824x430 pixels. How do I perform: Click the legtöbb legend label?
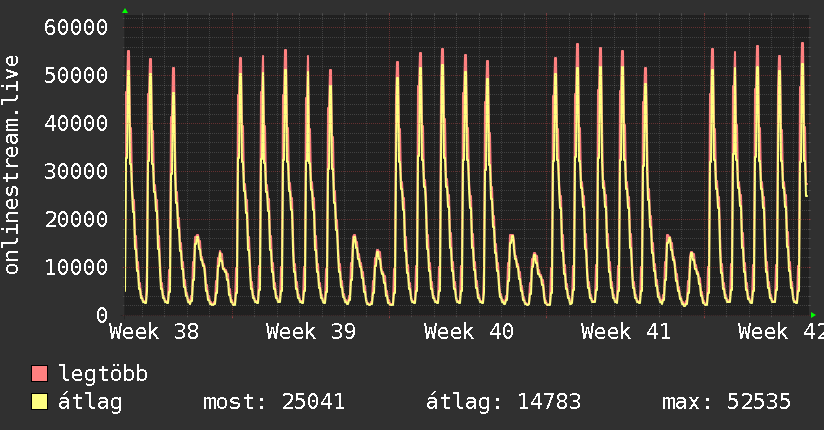[x=103, y=373]
